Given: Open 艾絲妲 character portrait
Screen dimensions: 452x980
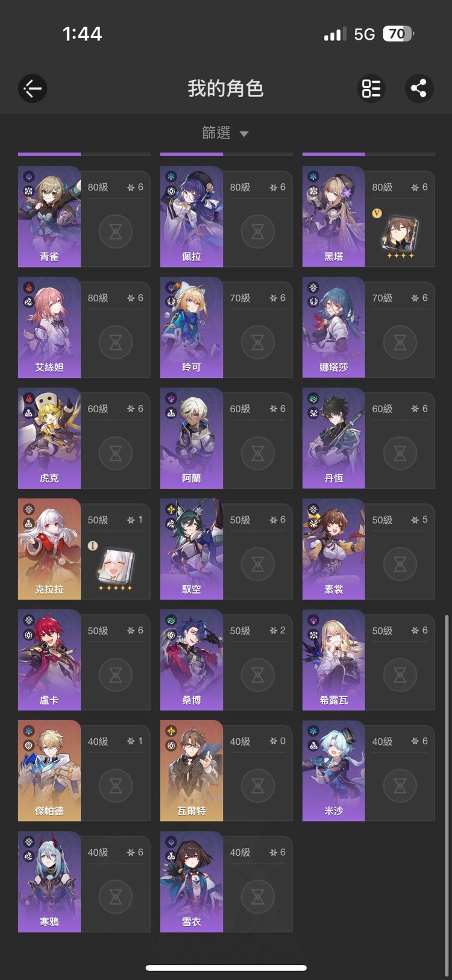Looking at the screenshot, I should point(49,327).
